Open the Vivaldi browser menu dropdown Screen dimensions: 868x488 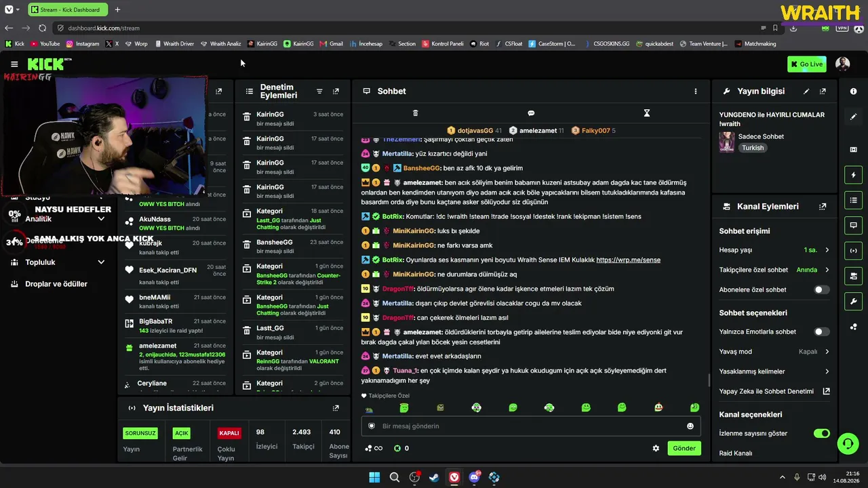(12, 9)
